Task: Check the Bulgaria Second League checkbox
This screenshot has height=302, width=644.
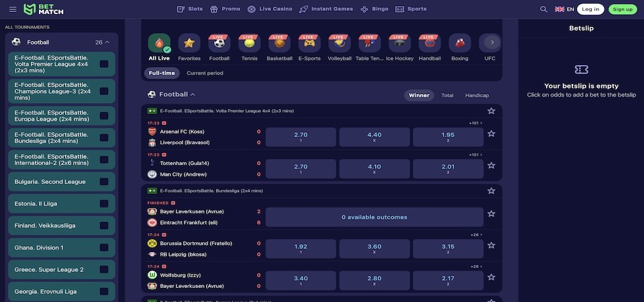Action: [x=104, y=182]
